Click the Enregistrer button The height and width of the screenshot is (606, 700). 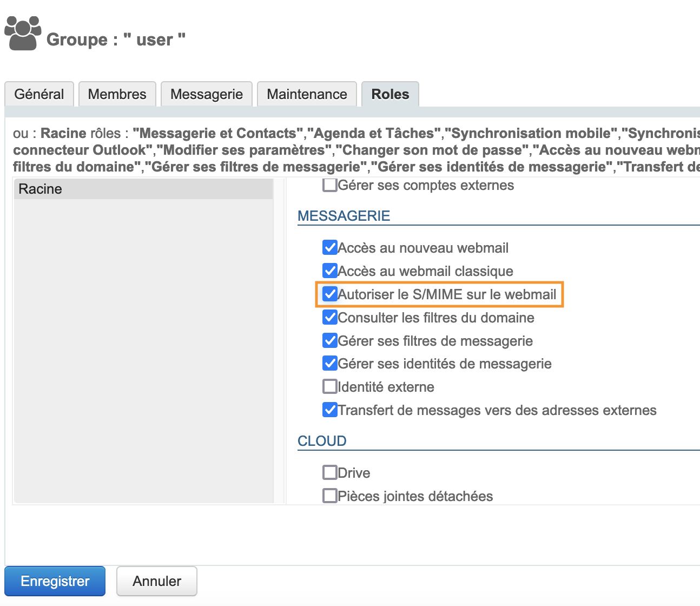55,581
